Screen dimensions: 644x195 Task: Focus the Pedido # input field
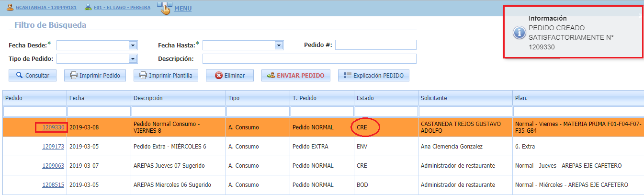click(376, 45)
